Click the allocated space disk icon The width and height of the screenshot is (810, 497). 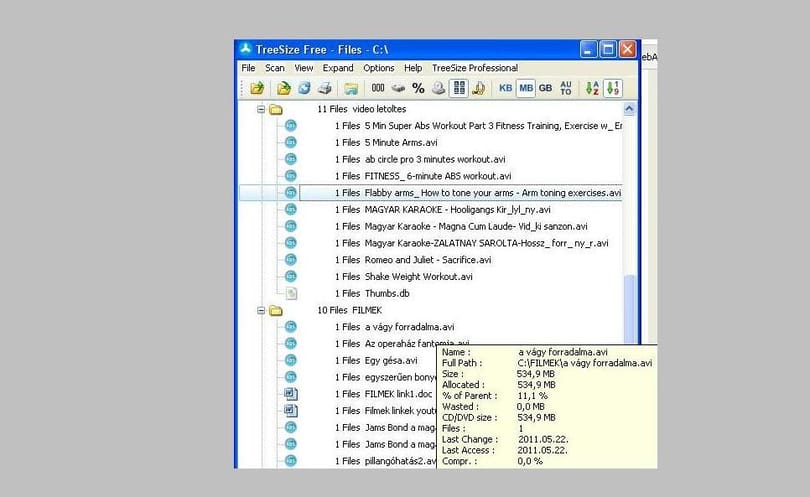[x=398, y=88]
